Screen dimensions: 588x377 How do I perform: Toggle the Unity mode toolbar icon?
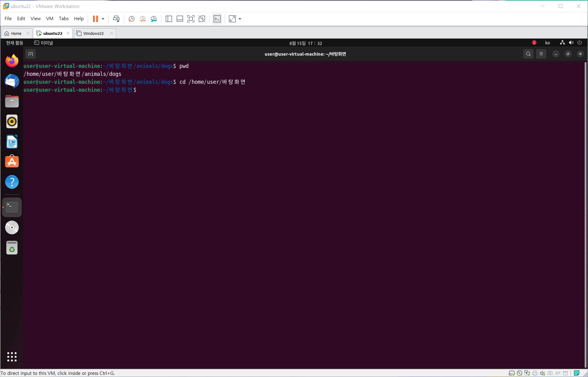[x=202, y=19]
